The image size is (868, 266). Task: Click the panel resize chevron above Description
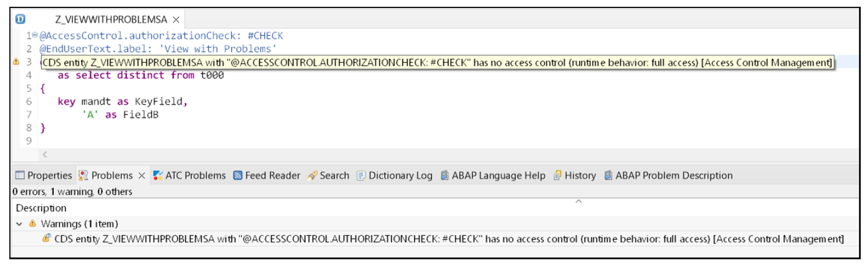click(x=578, y=201)
